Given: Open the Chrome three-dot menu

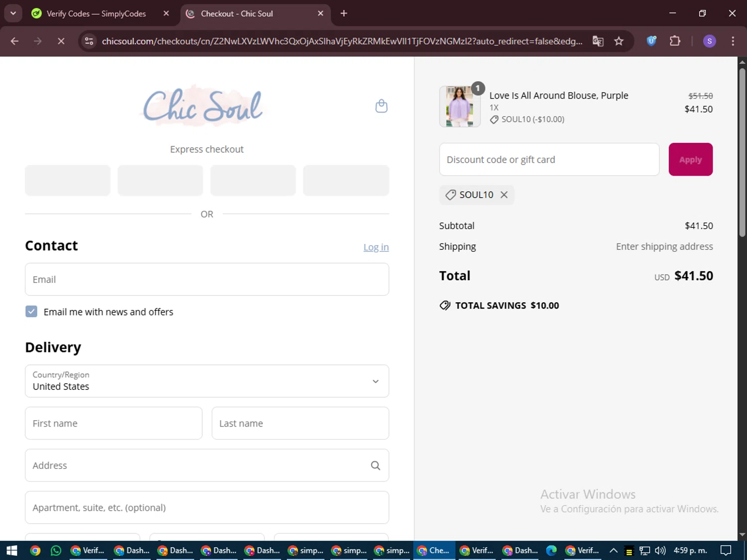Looking at the screenshot, I should pyautogui.click(x=733, y=41).
